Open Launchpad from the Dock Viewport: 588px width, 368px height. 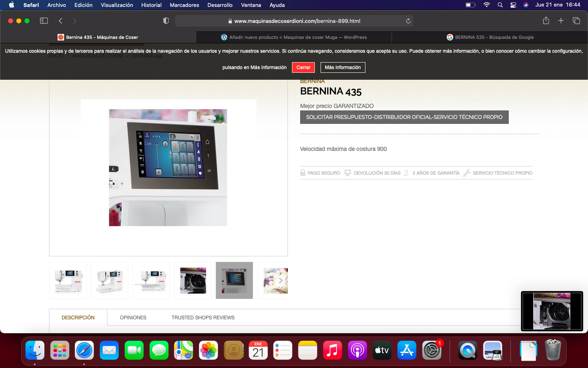60,350
